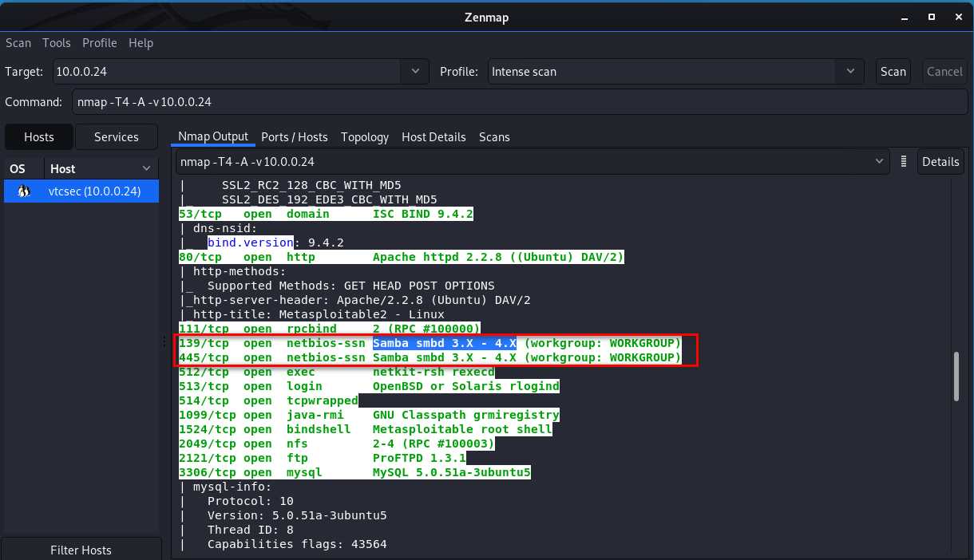Start scanning with the Scan button
This screenshot has height=560, width=974.
point(893,71)
